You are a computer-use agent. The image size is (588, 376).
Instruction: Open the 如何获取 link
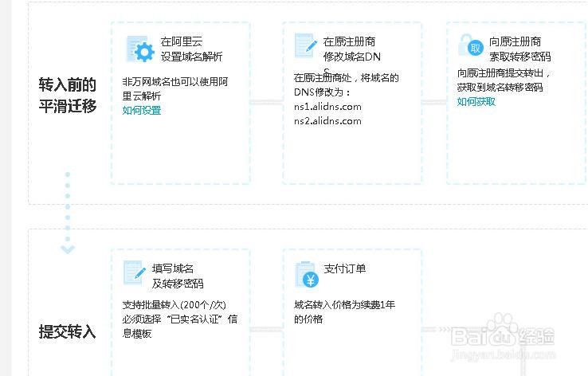pyautogui.click(x=476, y=102)
